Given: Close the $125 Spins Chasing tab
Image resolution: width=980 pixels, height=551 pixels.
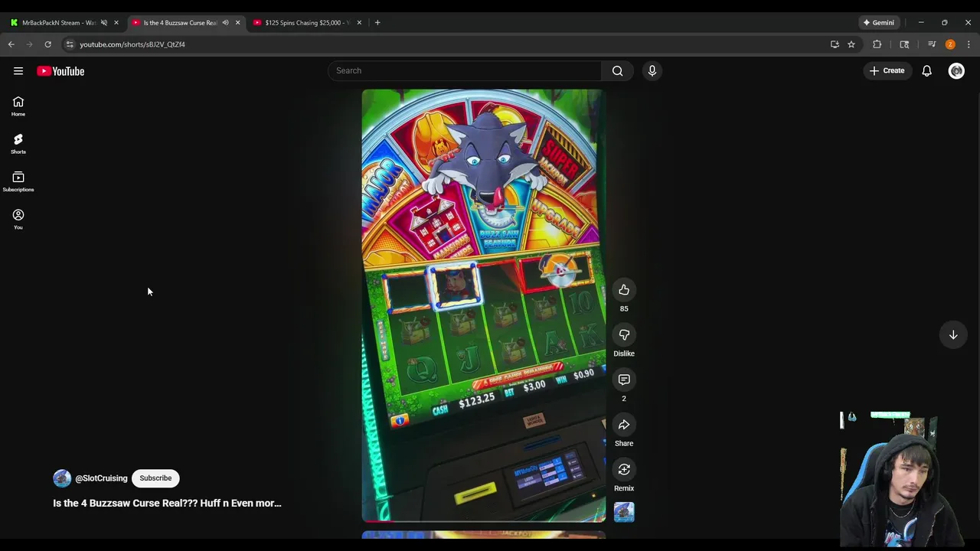Looking at the screenshot, I should pos(359,23).
